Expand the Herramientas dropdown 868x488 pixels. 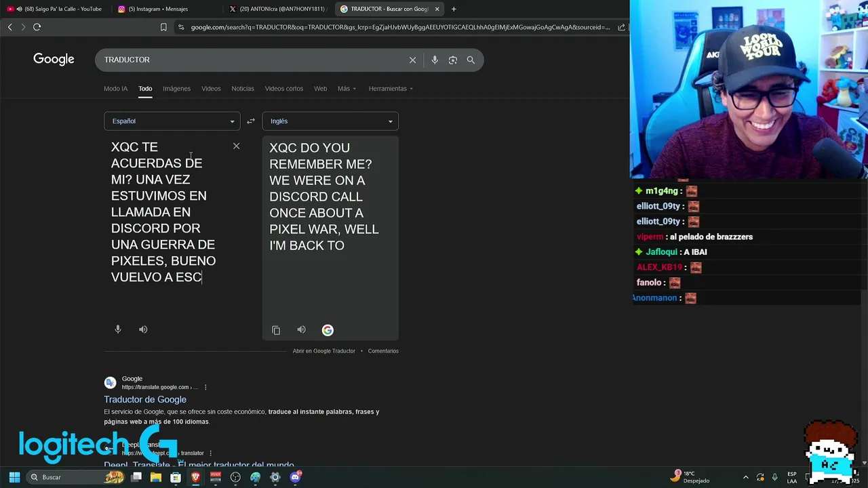[x=391, y=89]
